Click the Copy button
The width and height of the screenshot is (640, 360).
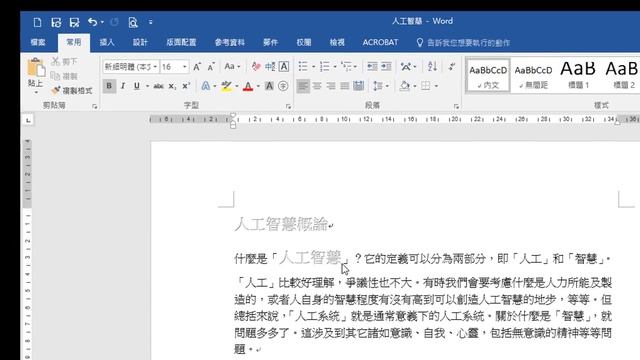tap(64, 76)
